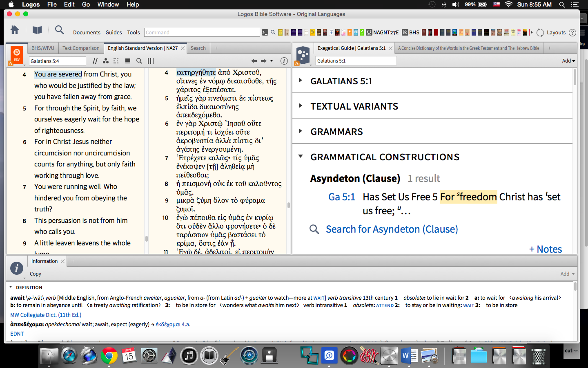Click the inline search magnifier in ESV panel
Screen dimensions: 588x368
tap(139, 61)
